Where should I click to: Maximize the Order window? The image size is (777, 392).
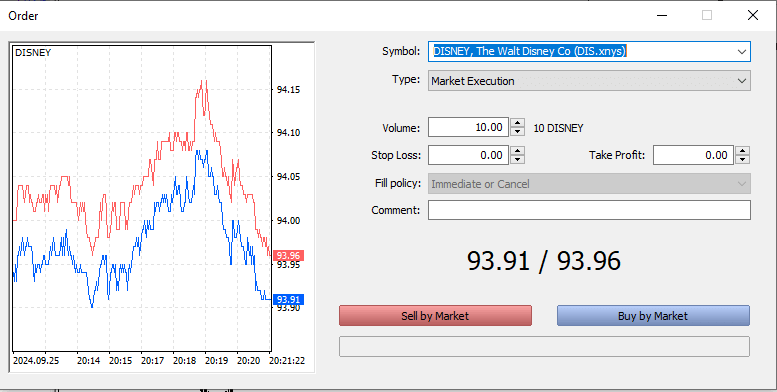(707, 15)
